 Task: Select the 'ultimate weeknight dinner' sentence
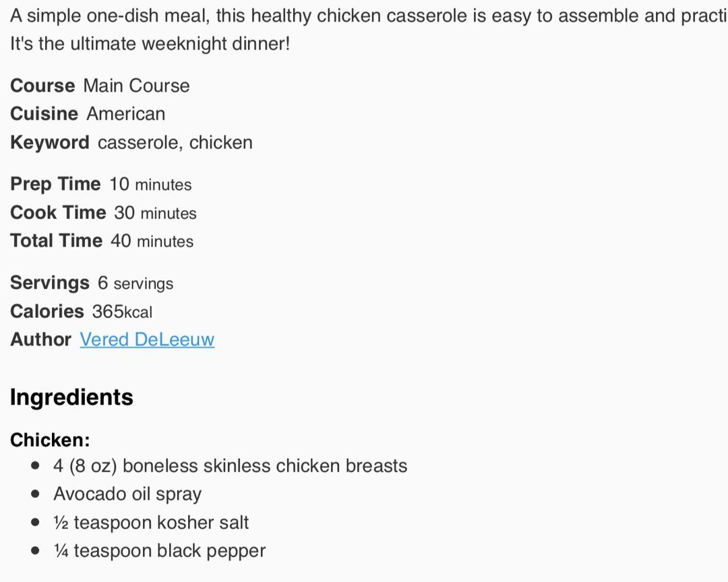[150, 44]
